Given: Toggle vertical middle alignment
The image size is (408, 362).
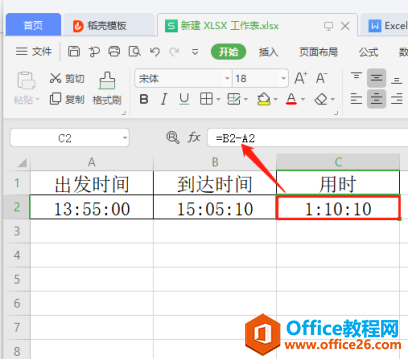Looking at the screenshot, I should 377,78.
